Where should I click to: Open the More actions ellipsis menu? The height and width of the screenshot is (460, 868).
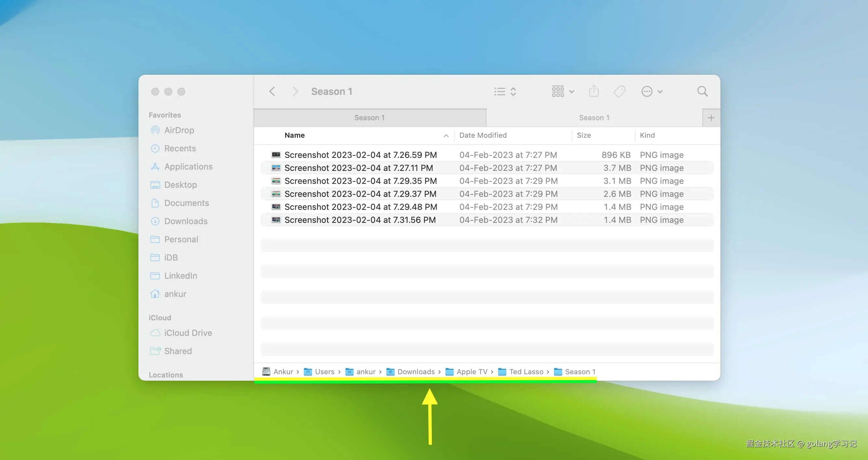click(652, 91)
